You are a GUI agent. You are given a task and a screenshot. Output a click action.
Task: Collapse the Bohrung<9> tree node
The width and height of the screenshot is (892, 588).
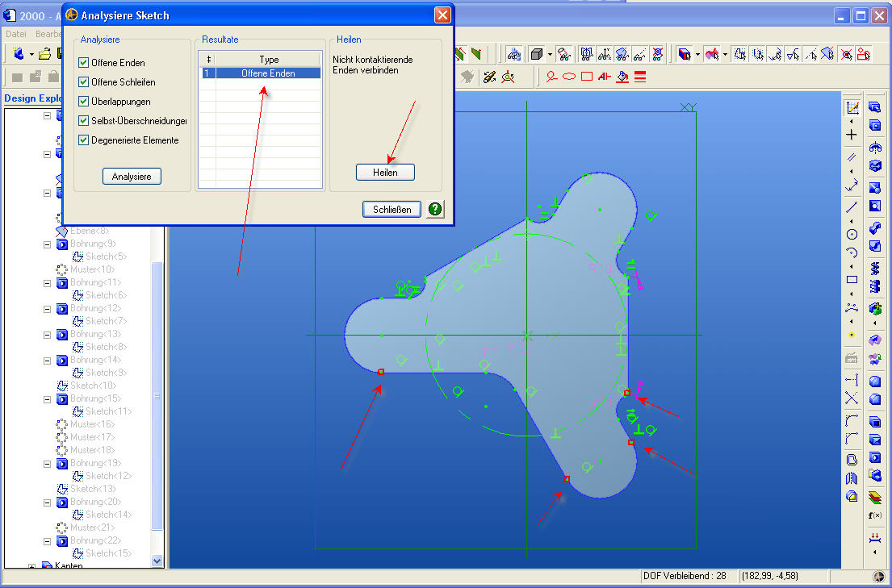click(x=47, y=244)
